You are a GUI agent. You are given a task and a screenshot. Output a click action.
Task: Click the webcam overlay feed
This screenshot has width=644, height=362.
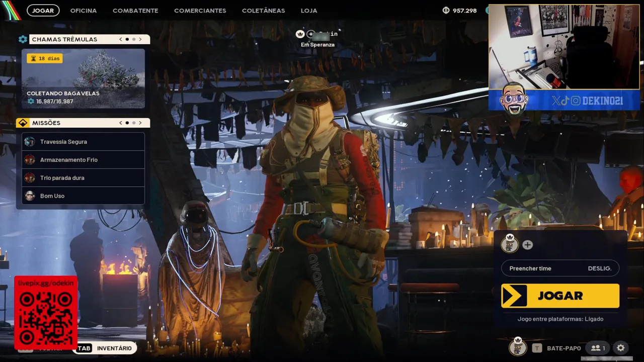(564, 47)
